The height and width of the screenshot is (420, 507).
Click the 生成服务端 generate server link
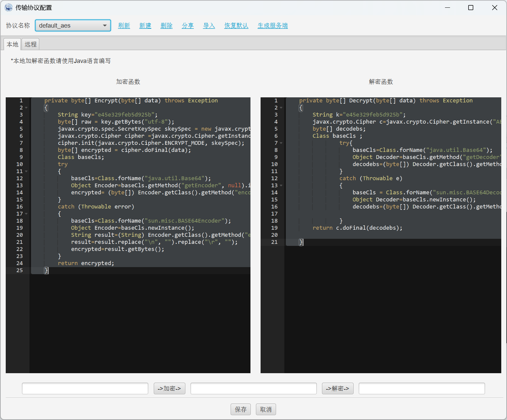coord(273,26)
